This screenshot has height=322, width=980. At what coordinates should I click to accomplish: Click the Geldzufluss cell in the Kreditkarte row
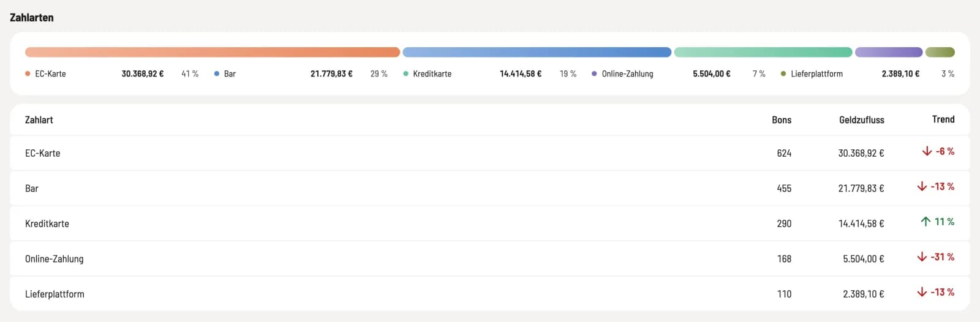coord(861,223)
